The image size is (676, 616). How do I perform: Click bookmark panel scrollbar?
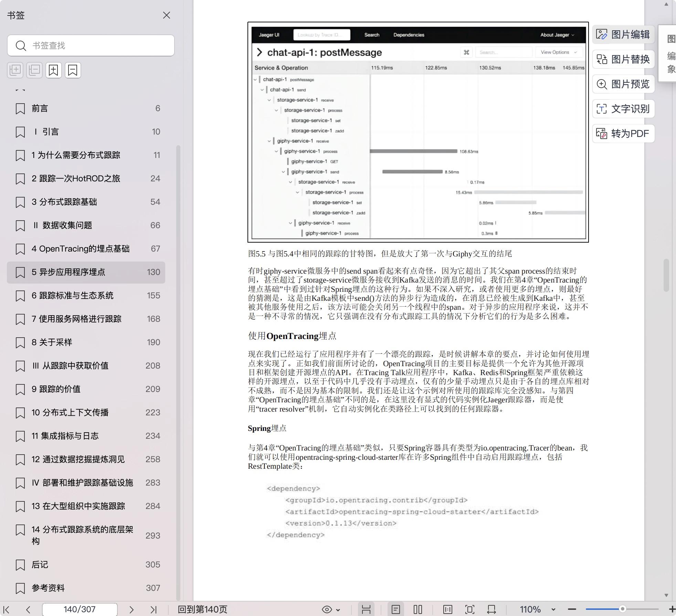[x=178, y=373]
